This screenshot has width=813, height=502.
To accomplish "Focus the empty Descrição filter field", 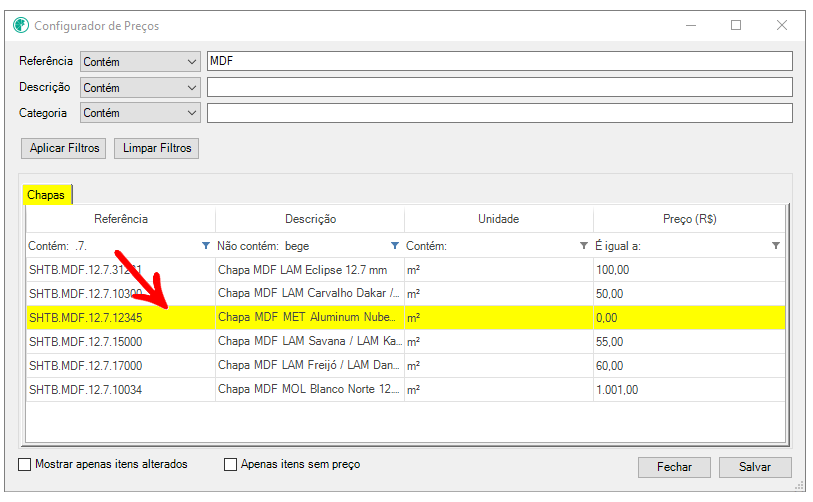I will pos(500,87).
